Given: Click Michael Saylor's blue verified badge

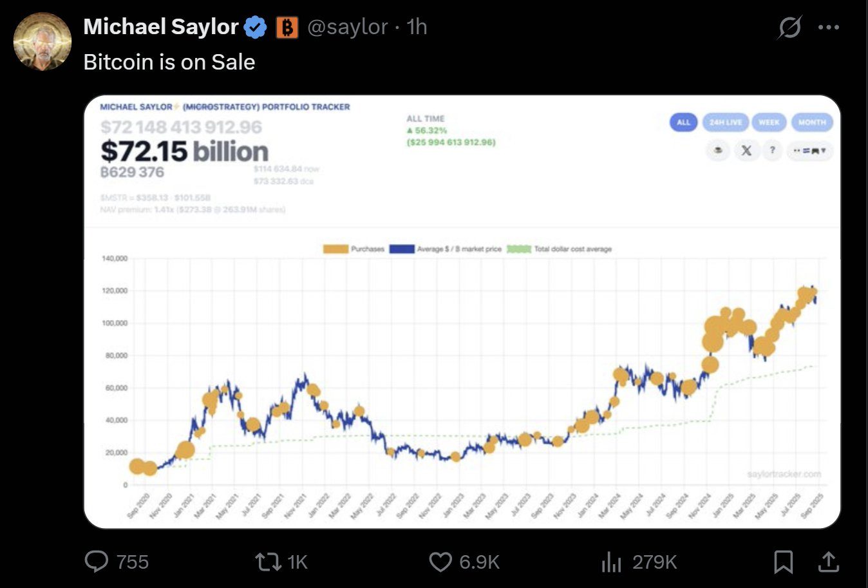Looking at the screenshot, I should point(255,26).
